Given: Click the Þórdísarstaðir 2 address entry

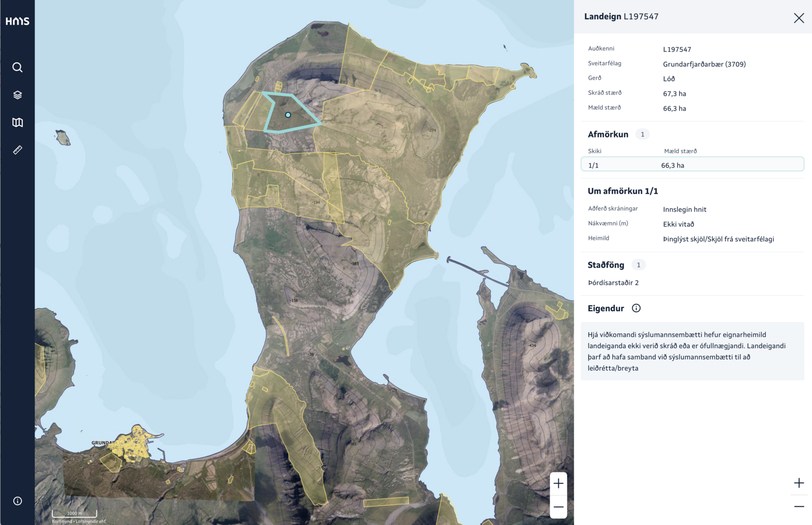Looking at the screenshot, I should [x=613, y=283].
